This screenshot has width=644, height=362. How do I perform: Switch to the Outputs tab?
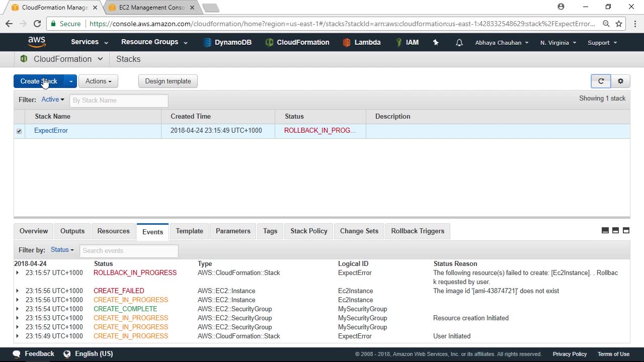(x=72, y=231)
